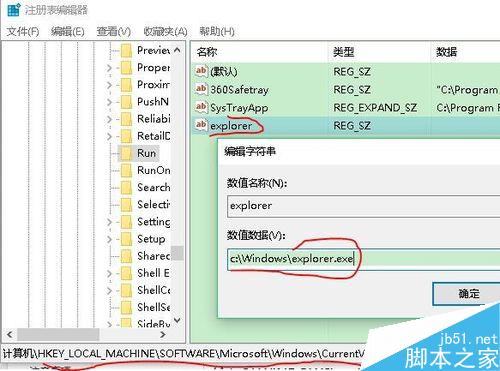
Task: Click the Registry Editor app icon in title bar
Action: point(14,10)
